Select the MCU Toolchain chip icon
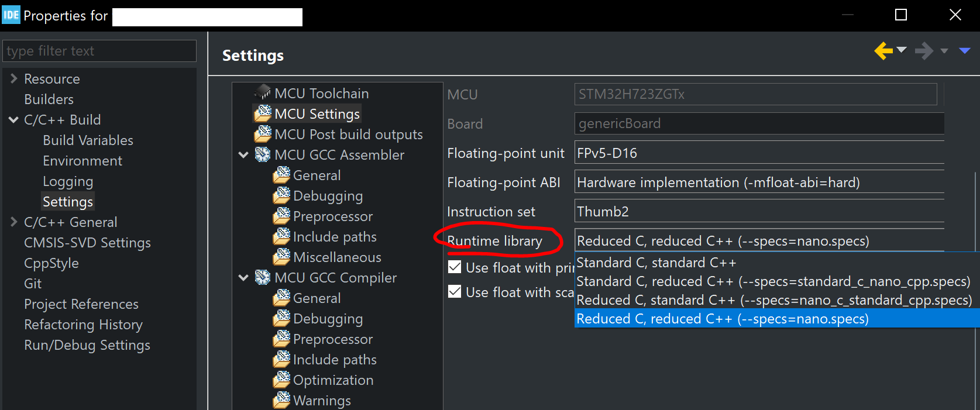 (x=262, y=92)
